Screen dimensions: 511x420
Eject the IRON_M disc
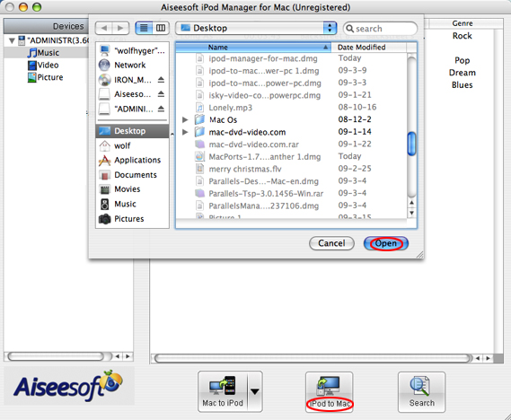pos(161,80)
